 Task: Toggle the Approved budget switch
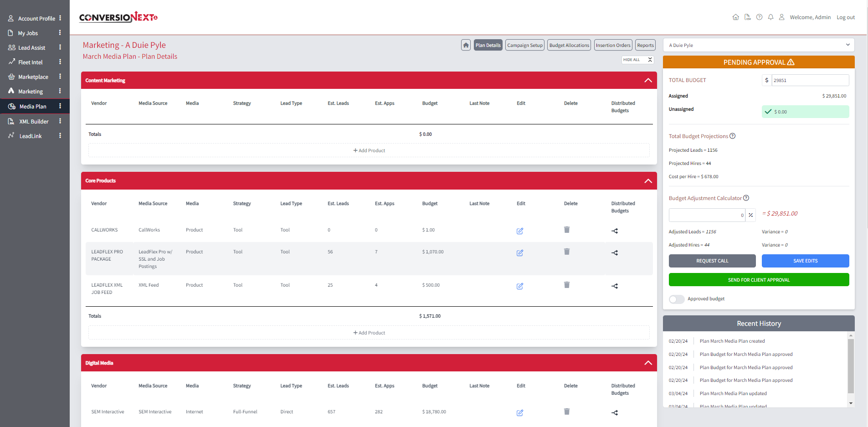[x=677, y=299]
